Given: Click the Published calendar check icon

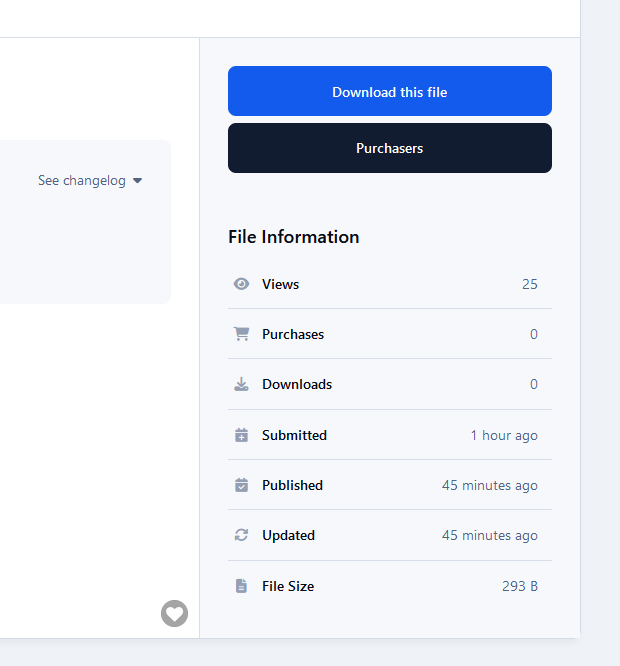Looking at the screenshot, I should pyautogui.click(x=241, y=485).
